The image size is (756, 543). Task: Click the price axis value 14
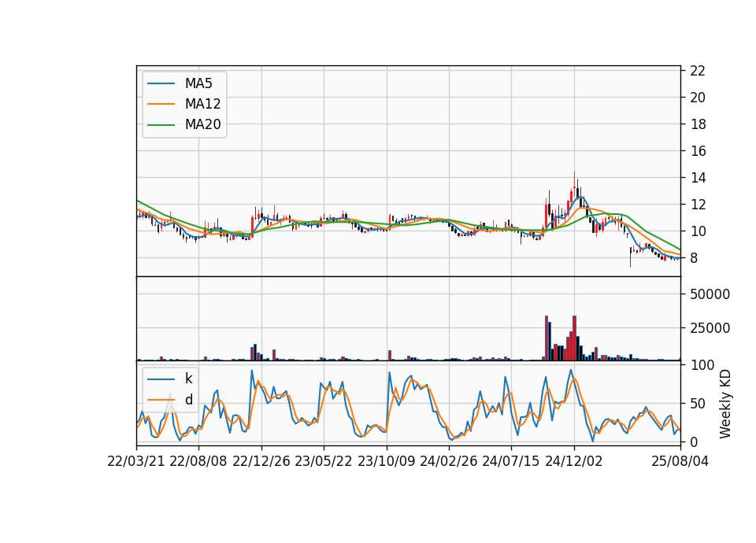[x=698, y=178]
